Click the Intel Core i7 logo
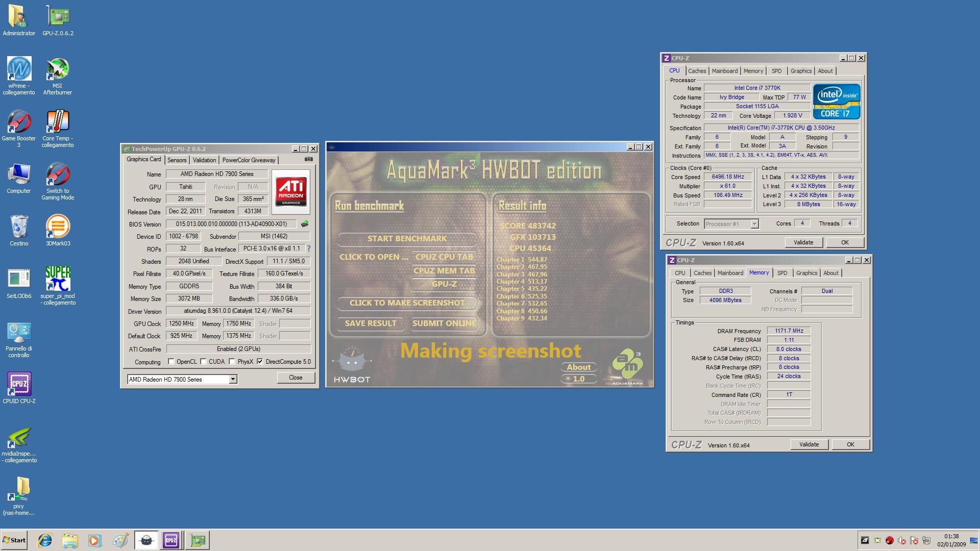 coord(836,102)
